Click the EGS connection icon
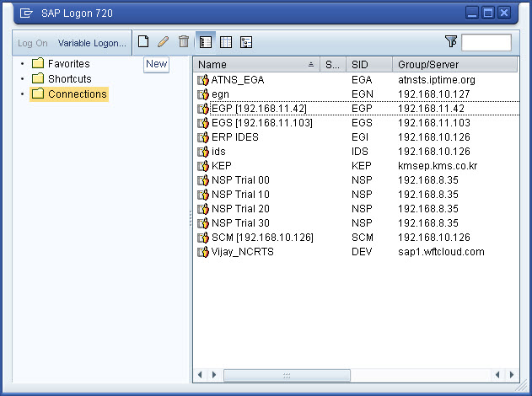This screenshot has width=532, height=396. 203,123
